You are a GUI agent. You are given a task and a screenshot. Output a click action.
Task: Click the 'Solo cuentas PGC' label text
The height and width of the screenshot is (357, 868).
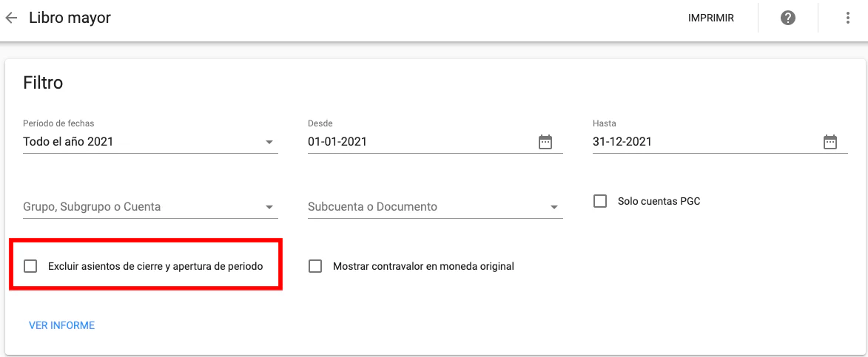[x=659, y=201]
